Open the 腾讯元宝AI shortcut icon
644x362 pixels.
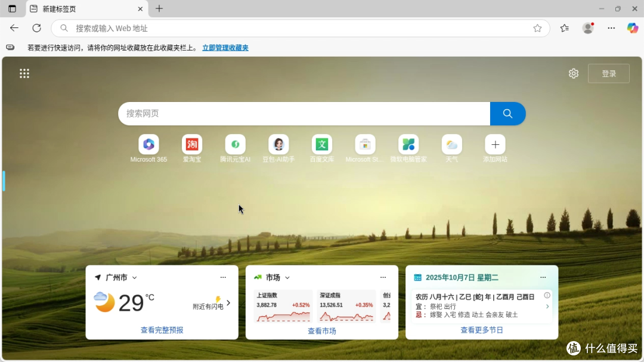click(235, 144)
